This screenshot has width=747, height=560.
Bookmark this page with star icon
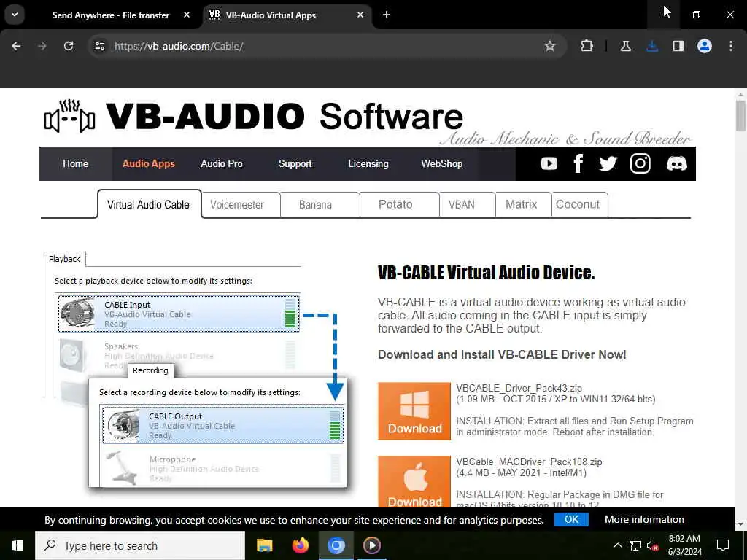tap(550, 46)
